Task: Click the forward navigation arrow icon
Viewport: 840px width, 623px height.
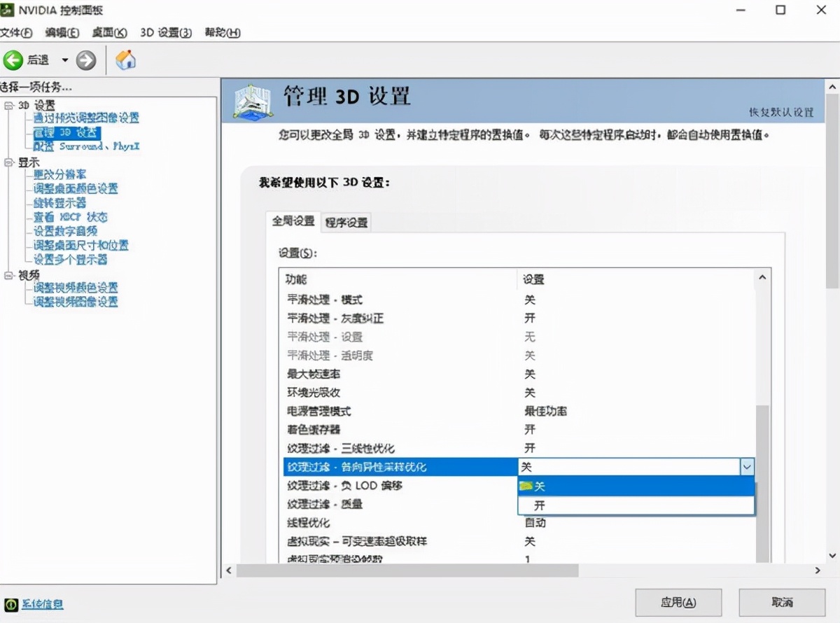Action: point(86,59)
